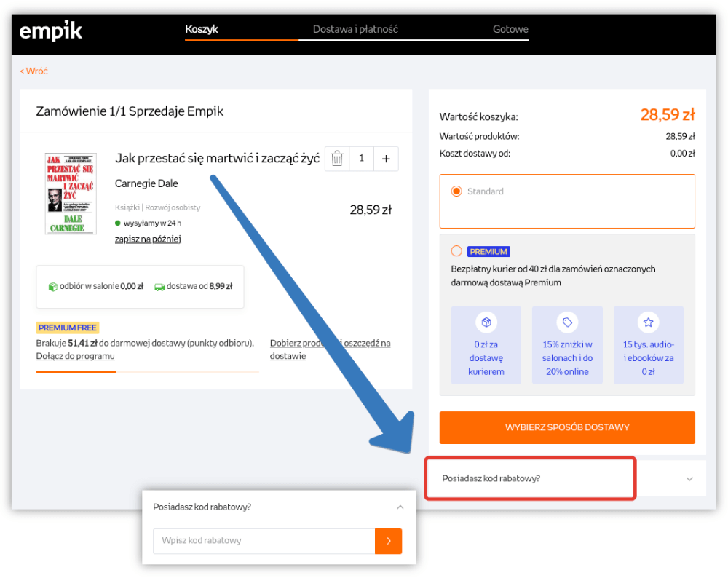Click the delivery truck icon

159,287
